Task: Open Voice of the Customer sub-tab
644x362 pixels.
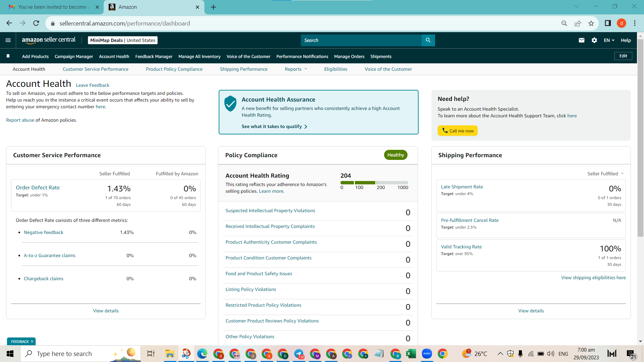Action: (388, 69)
